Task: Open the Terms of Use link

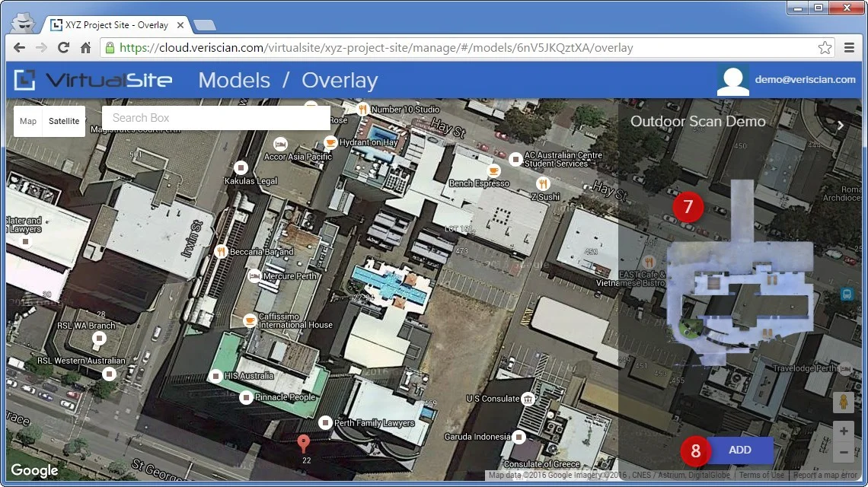Action: [761, 475]
